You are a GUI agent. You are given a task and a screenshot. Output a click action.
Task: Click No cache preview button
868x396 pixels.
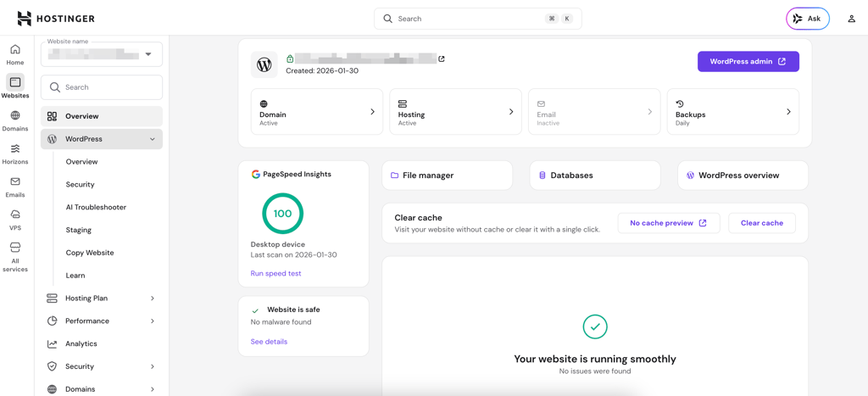click(669, 223)
